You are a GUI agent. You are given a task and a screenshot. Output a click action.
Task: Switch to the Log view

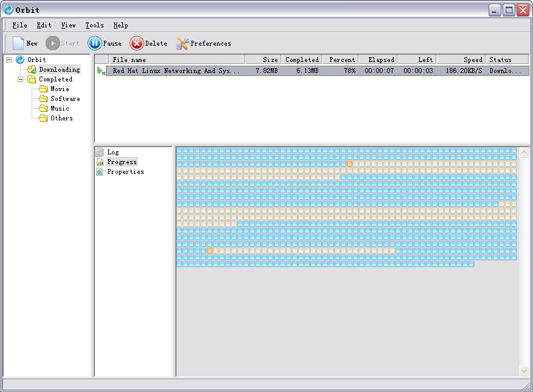coord(113,152)
